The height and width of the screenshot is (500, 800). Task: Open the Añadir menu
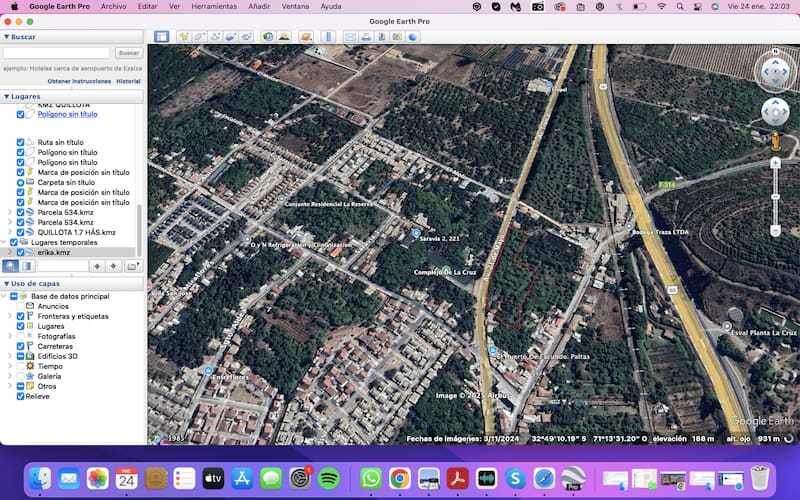point(259,7)
